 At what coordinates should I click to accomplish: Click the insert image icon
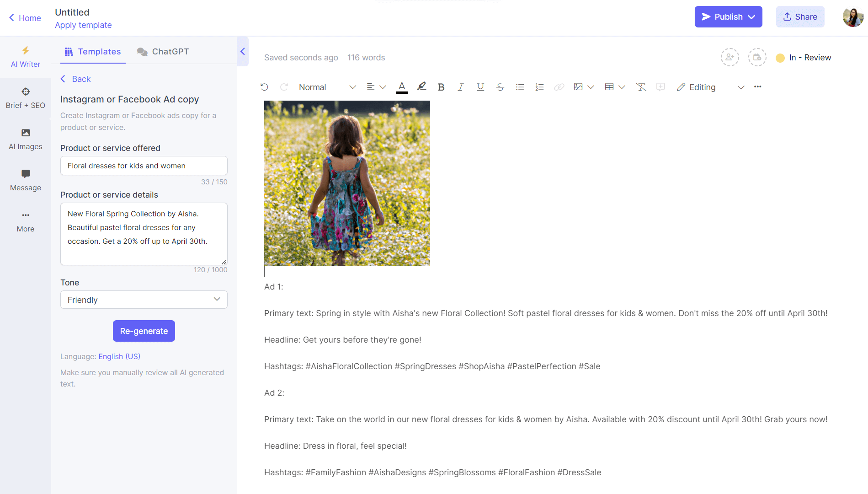point(578,87)
